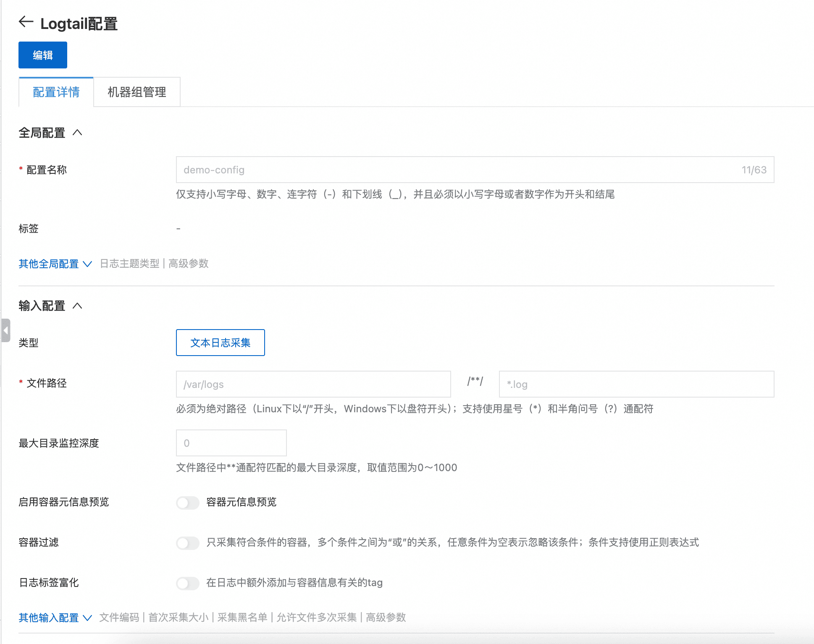Collapse the 全局配置 heading

(42, 133)
